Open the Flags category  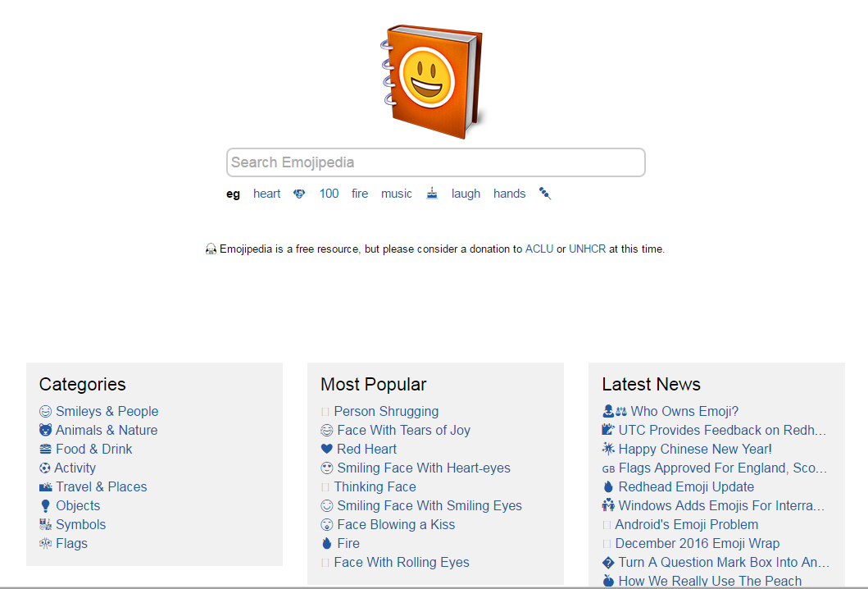pos(71,544)
